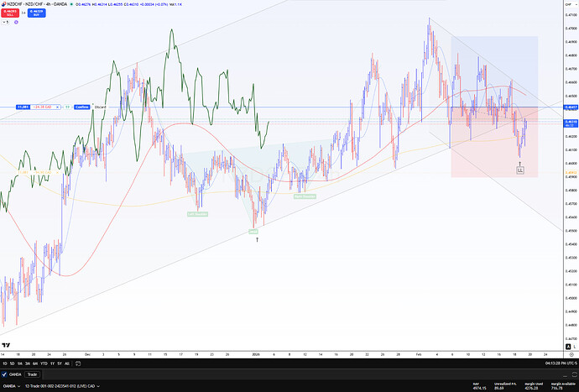Select the 1D time range
Screen dimensions: 579x392
click(5, 363)
